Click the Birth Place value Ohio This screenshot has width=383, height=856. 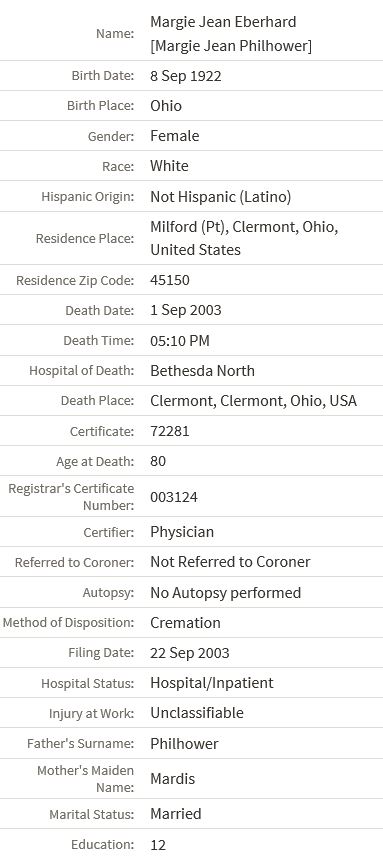tap(166, 106)
